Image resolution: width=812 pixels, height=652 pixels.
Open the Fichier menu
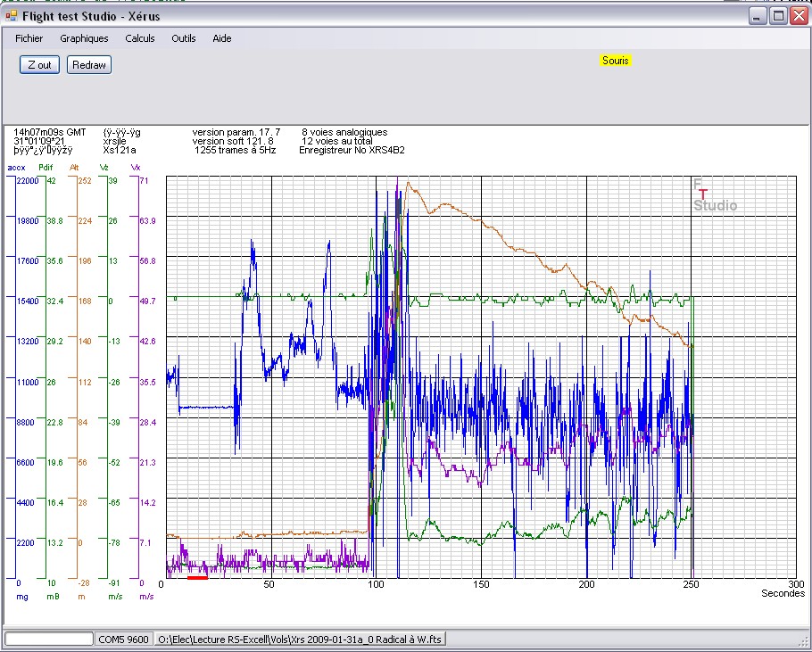(x=29, y=38)
